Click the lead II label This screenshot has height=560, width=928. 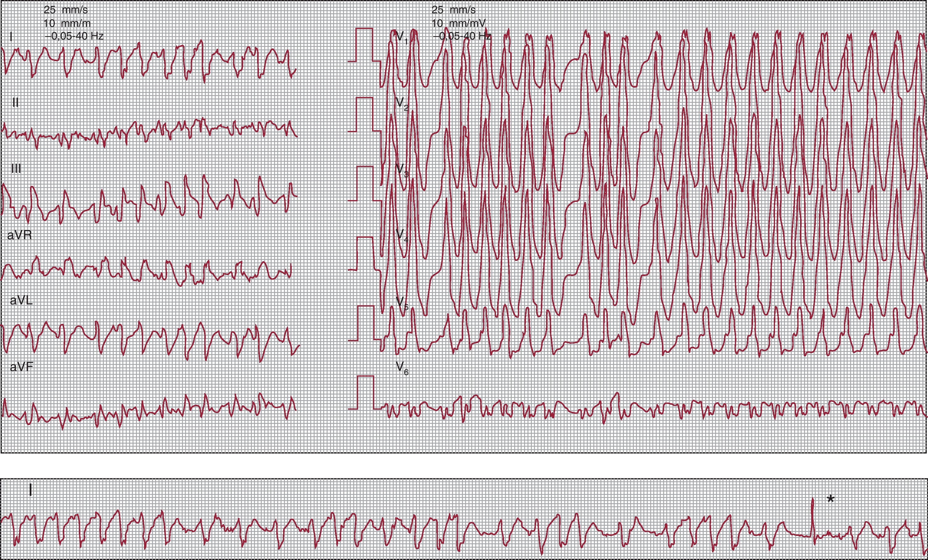tap(15, 102)
